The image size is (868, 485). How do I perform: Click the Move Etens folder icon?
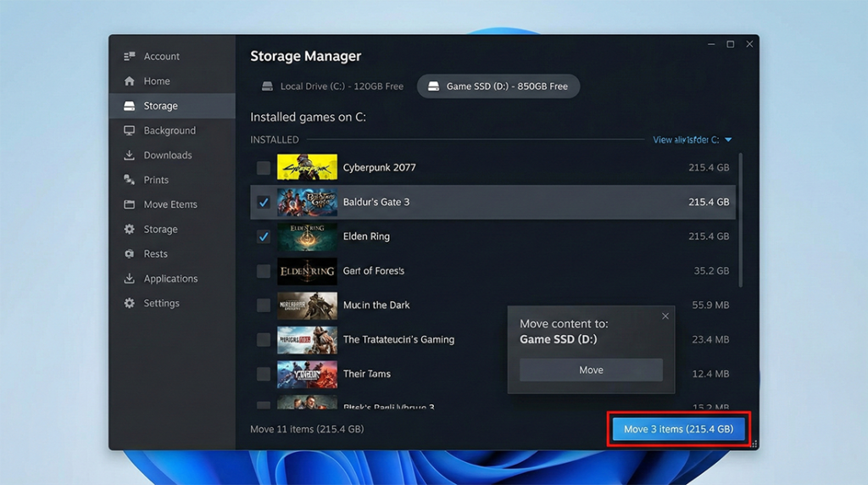tap(130, 204)
